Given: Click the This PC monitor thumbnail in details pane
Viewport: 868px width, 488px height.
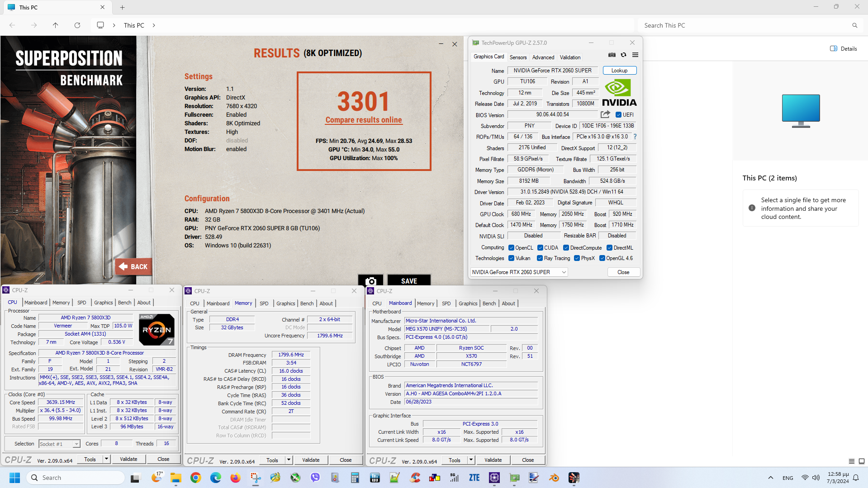Looking at the screenshot, I should (801, 111).
